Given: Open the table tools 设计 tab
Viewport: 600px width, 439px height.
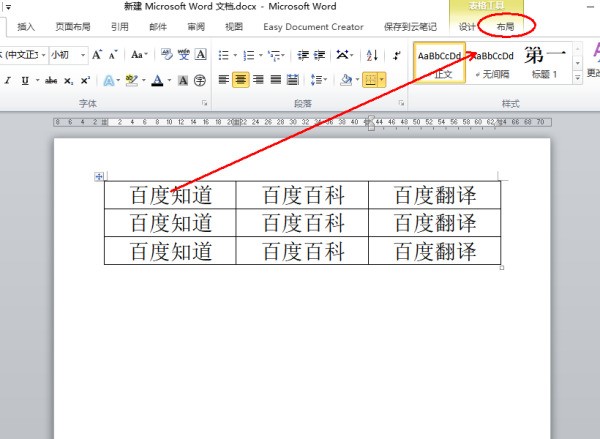Looking at the screenshot, I should [467, 27].
